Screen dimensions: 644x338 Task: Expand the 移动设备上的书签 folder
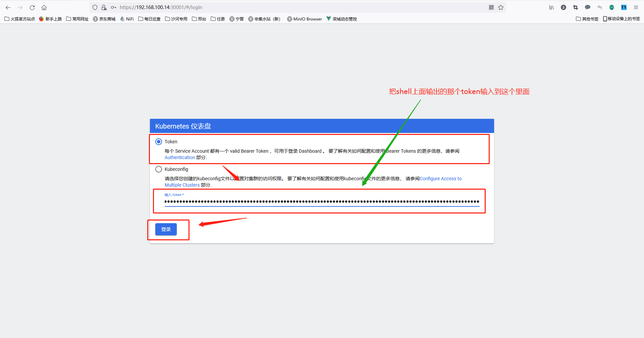click(622, 19)
